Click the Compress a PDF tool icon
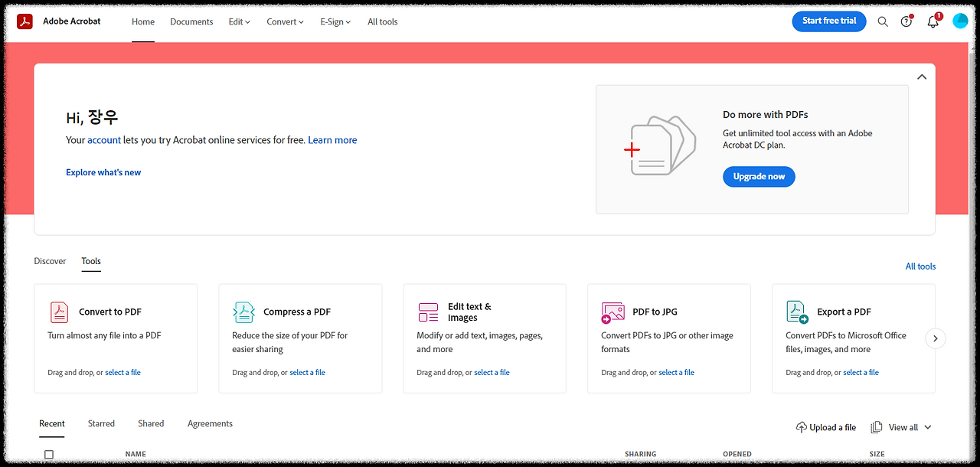980x467 pixels. point(243,312)
